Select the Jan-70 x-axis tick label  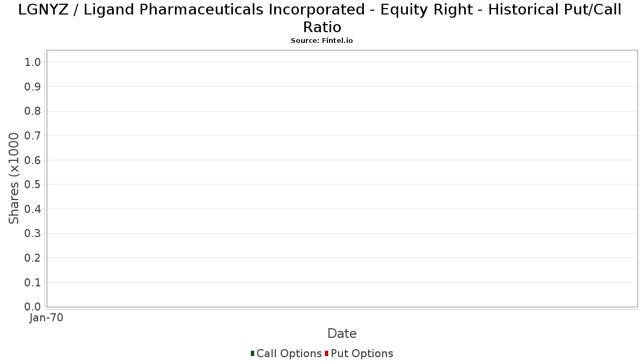(x=47, y=317)
